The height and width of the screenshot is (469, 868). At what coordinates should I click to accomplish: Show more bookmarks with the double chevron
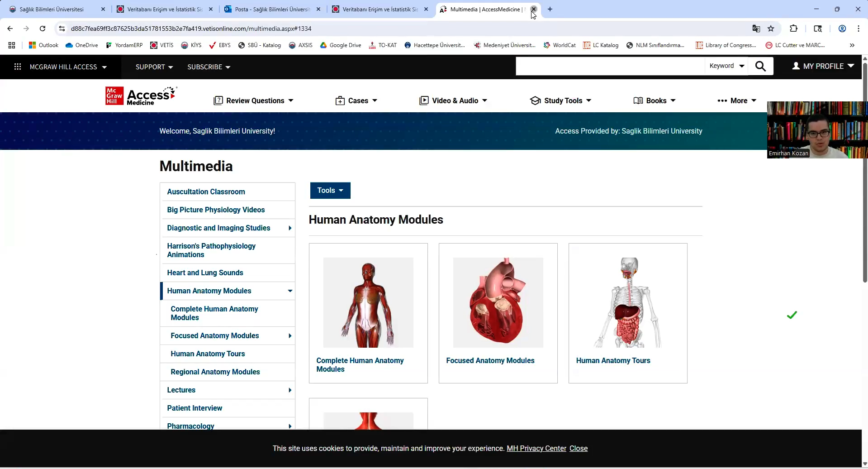tap(852, 45)
